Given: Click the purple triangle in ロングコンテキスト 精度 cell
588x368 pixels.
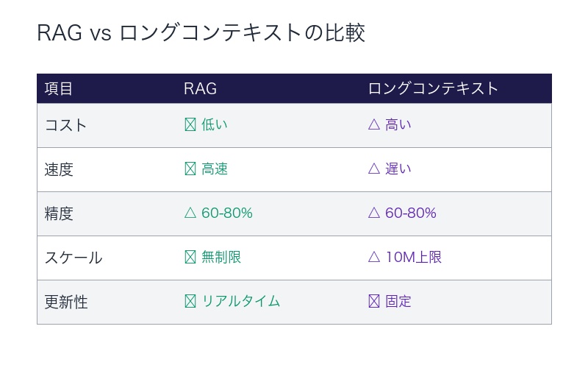Looking at the screenshot, I should (x=374, y=213).
